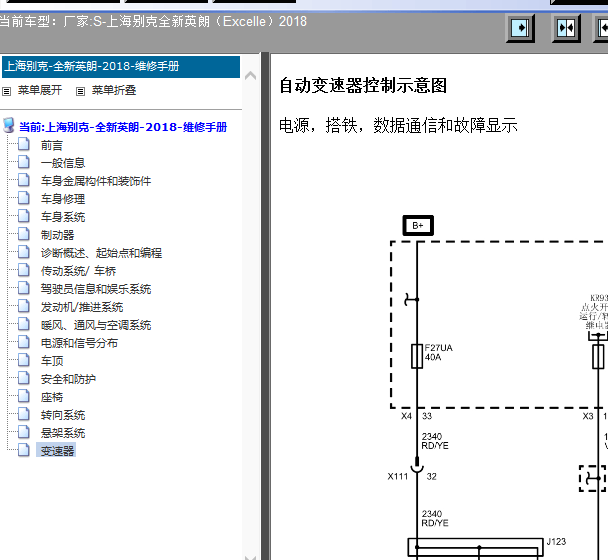Image resolution: width=608 pixels, height=560 pixels.
Task: Click the vertical splitter bar between panes
Action: [x=265, y=306]
